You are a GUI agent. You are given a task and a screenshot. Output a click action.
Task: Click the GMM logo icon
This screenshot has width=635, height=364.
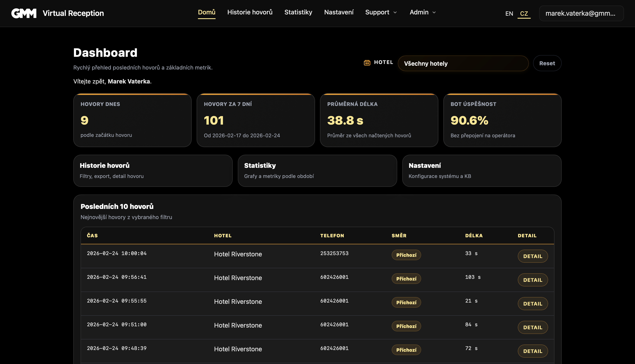click(24, 13)
